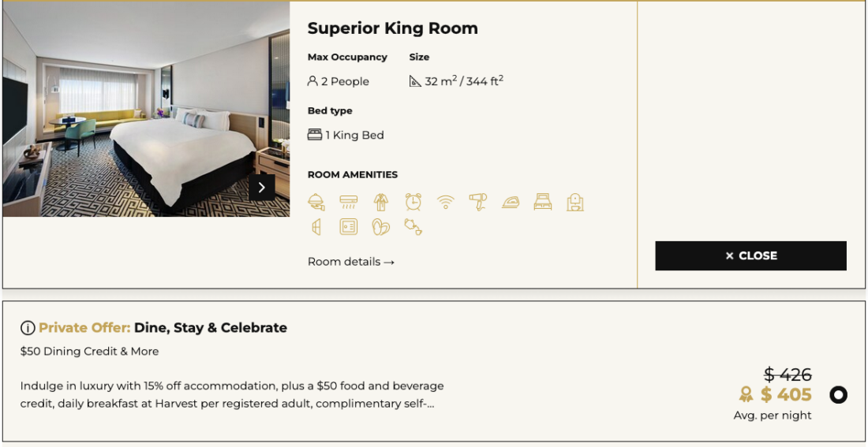Click the WiFi amenity icon
Screen dimensions: 868x447
click(446, 203)
